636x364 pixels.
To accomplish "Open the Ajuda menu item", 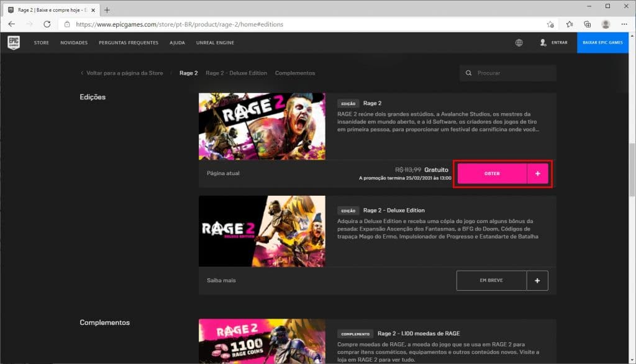I will coord(177,43).
